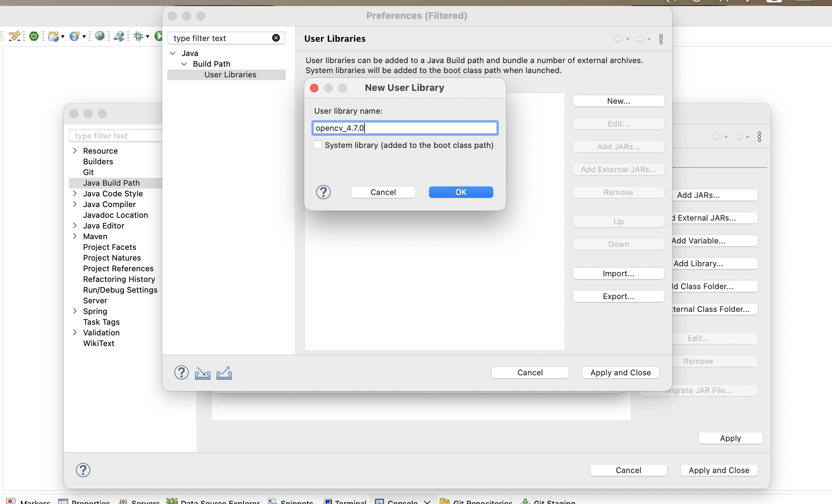This screenshot has width=832, height=504.
Task: Click the back arrow on User Libraries page
Action: click(x=618, y=39)
